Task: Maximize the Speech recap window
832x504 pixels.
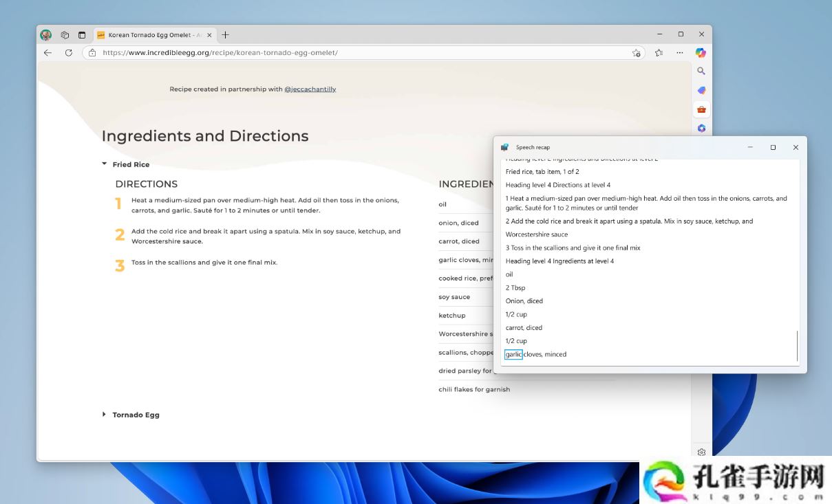Action: pyautogui.click(x=773, y=147)
